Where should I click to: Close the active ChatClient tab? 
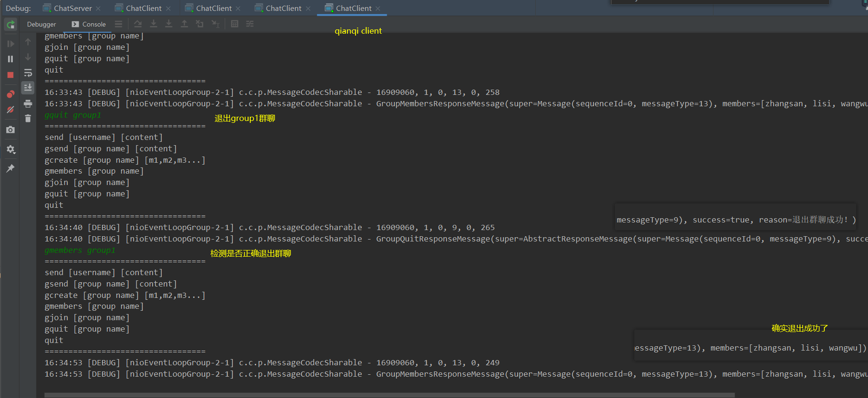tap(378, 9)
